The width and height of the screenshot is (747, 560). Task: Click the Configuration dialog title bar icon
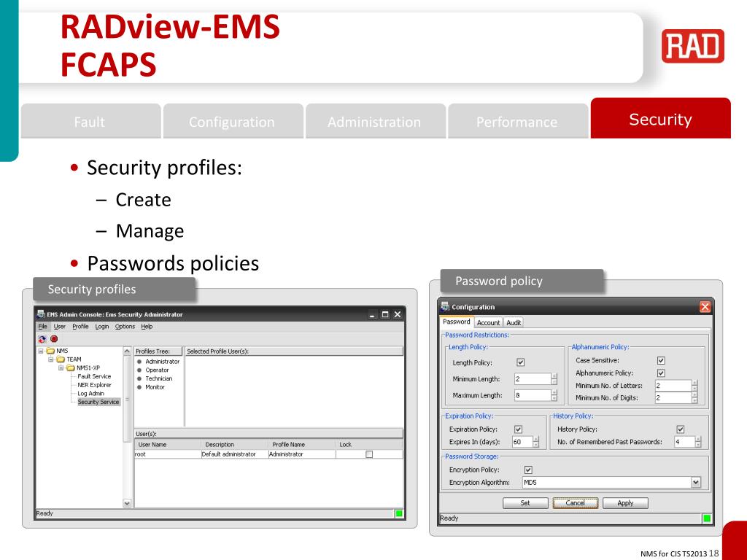pos(446,307)
